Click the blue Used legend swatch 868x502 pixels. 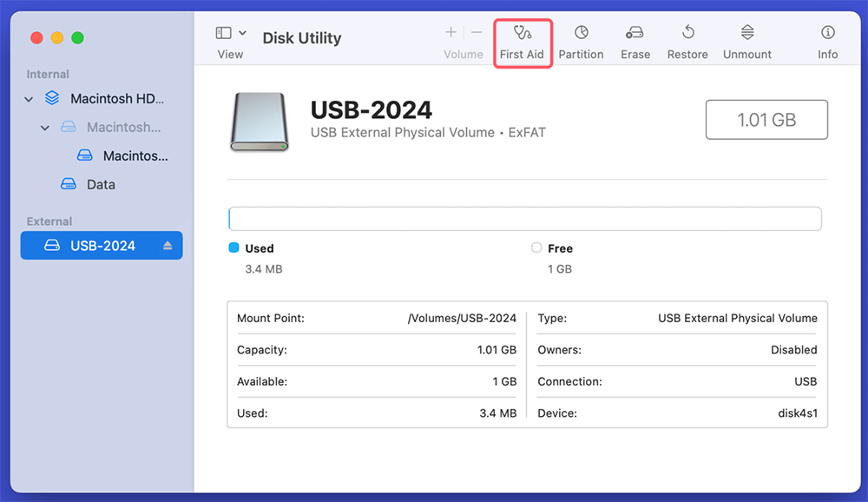[234, 248]
